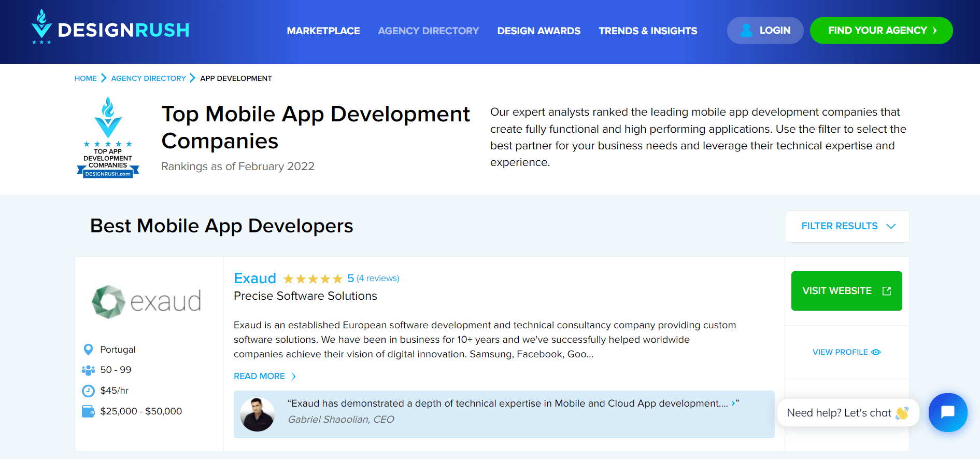Click the Portugal location pin icon

coord(88,350)
